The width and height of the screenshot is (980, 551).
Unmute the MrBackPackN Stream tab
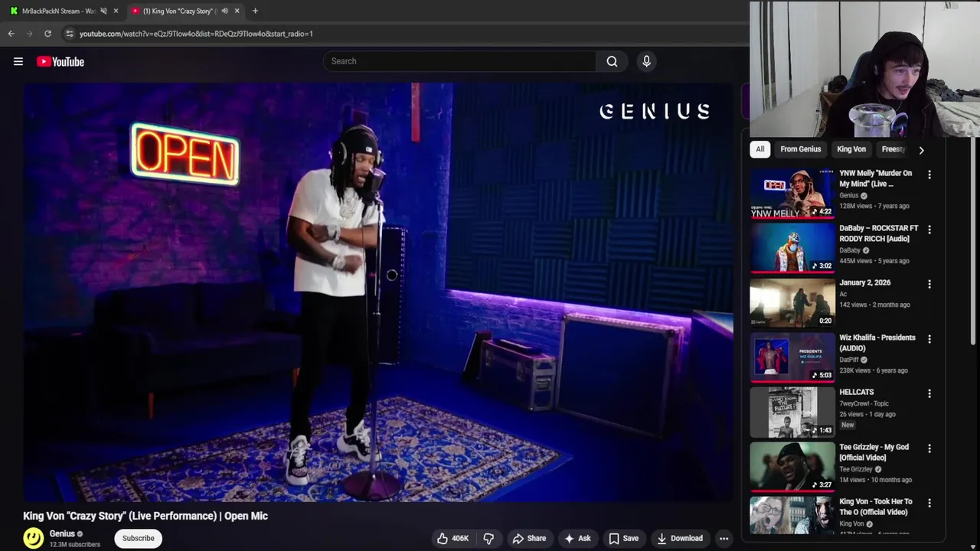pos(103,11)
